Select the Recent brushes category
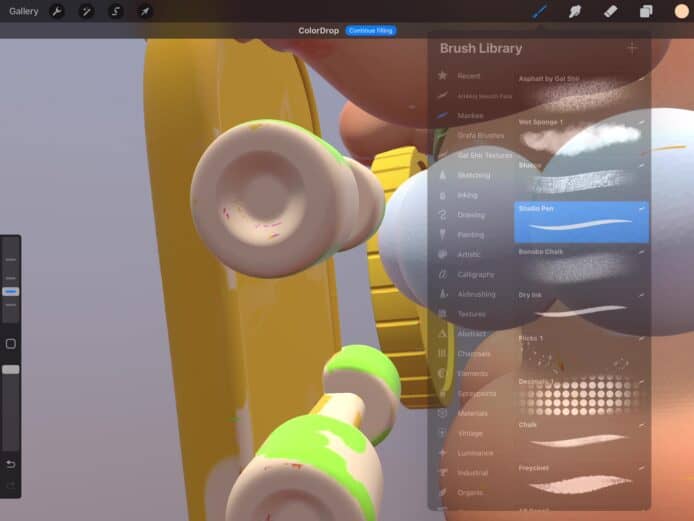Image resolution: width=694 pixels, height=521 pixels. [x=468, y=76]
